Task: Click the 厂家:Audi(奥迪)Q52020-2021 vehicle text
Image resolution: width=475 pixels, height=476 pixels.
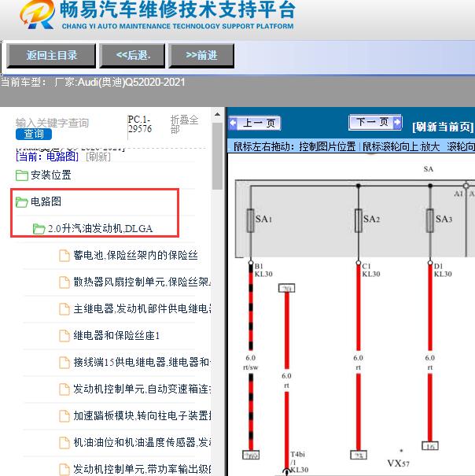Action: click(x=120, y=83)
